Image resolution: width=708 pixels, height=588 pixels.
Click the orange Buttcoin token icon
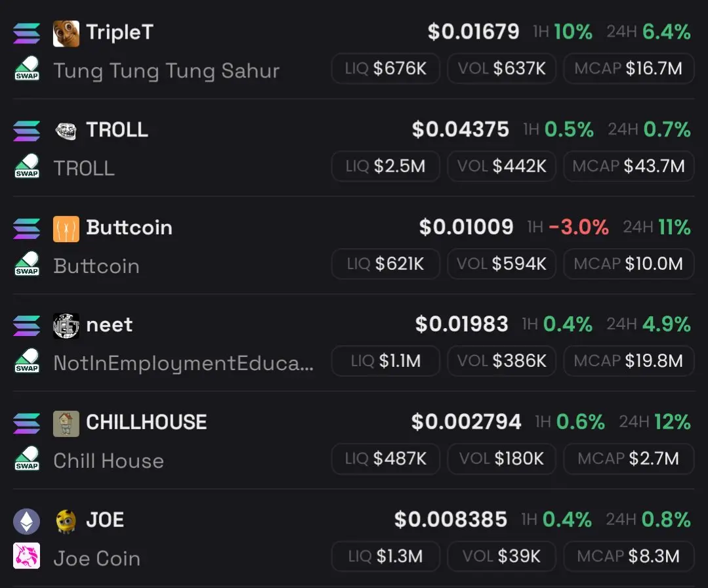point(66,229)
